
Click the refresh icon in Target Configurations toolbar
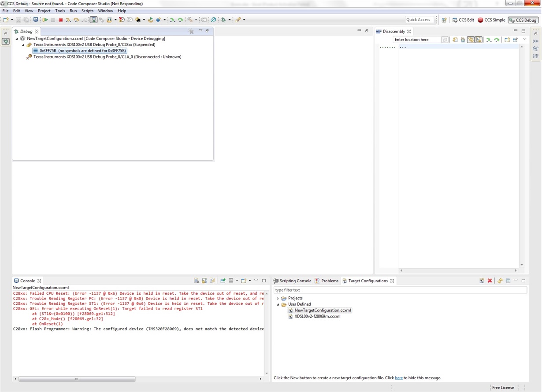(500, 281)
